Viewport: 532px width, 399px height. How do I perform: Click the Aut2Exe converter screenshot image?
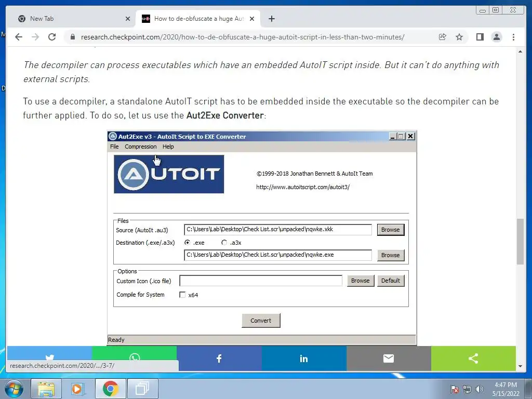coord(262,238)
